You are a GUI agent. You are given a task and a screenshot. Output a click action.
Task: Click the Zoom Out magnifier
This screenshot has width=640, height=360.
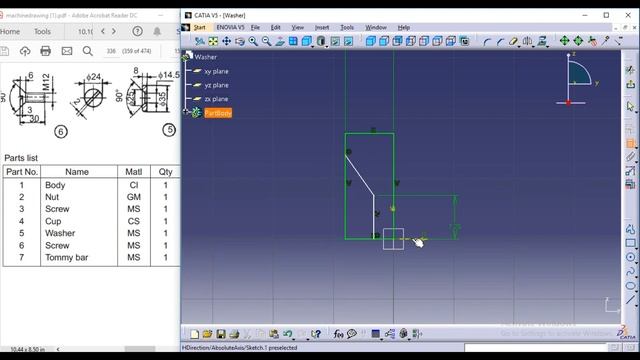click(267, 41)
